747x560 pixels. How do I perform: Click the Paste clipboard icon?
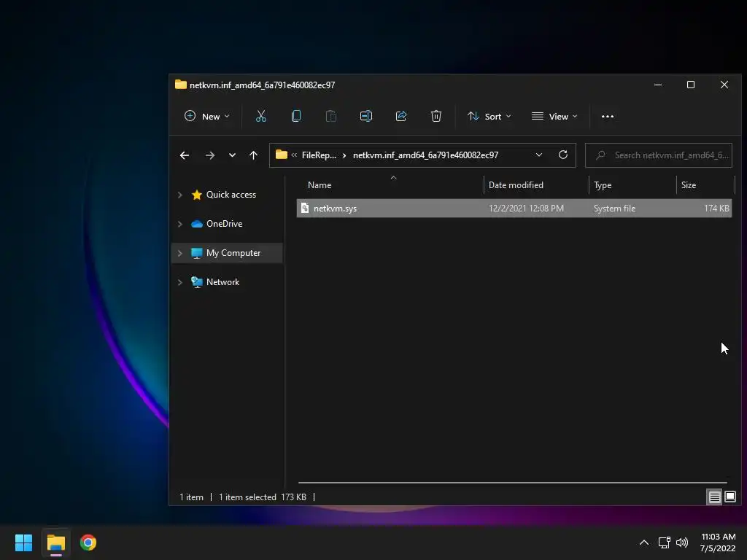tap(331, 116)
